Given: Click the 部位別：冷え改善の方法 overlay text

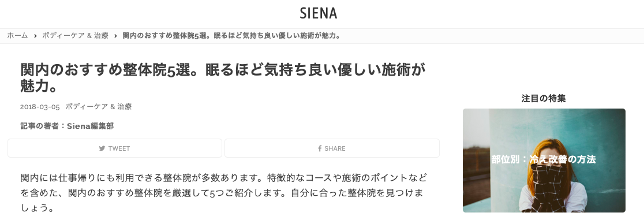Looking at the screenshot, I should coord(544,159).
